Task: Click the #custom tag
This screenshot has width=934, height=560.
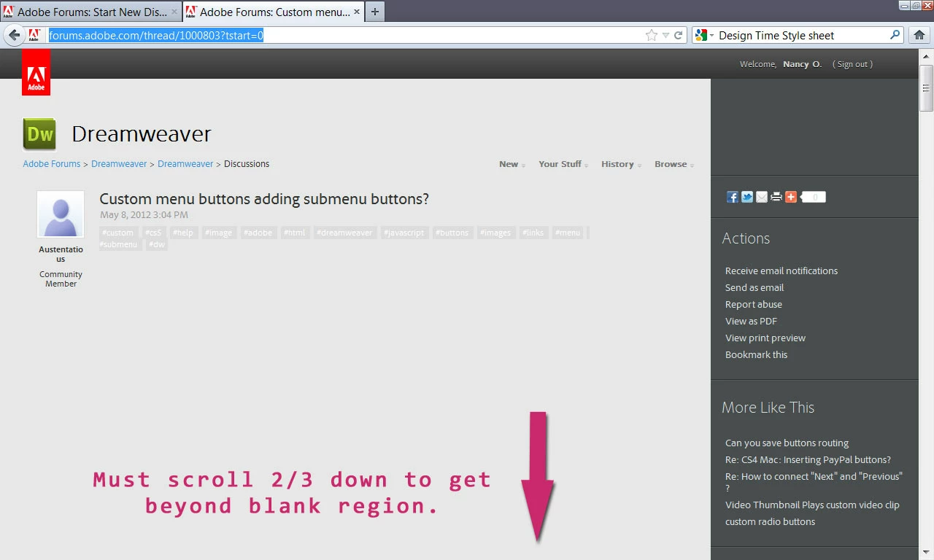Action: pyautogui.click(x=117, y=233)
